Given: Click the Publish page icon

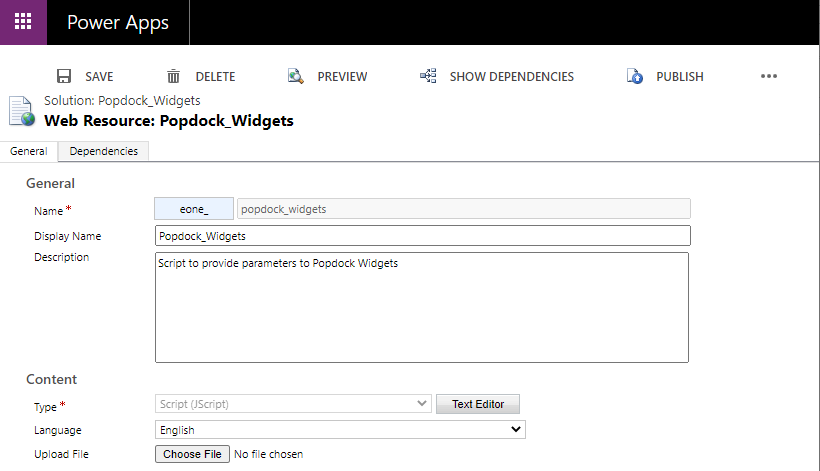Looking at the screenshot, I should click(x=634, y=76).
